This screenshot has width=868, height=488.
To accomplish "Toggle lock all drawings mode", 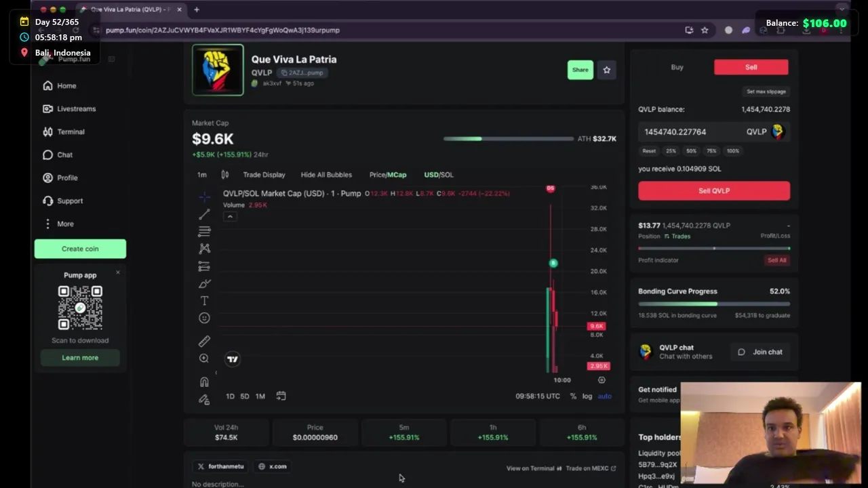I will tap(204, 399).
